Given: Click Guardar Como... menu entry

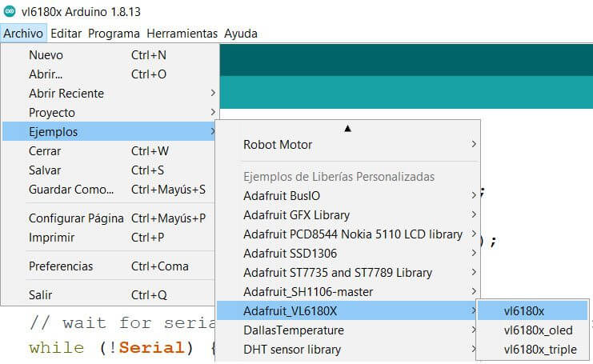Looking at the screenshot, I should (x=70, y=190).
